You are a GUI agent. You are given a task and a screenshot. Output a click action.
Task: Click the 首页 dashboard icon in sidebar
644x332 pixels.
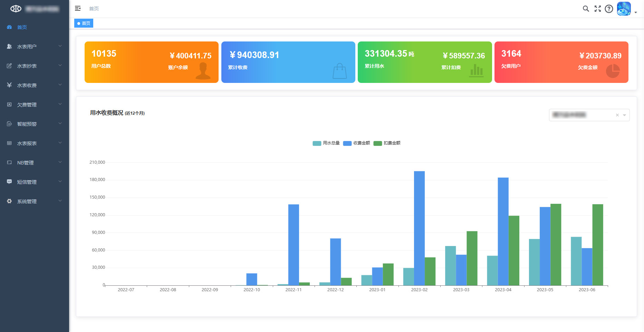(9, 27)
